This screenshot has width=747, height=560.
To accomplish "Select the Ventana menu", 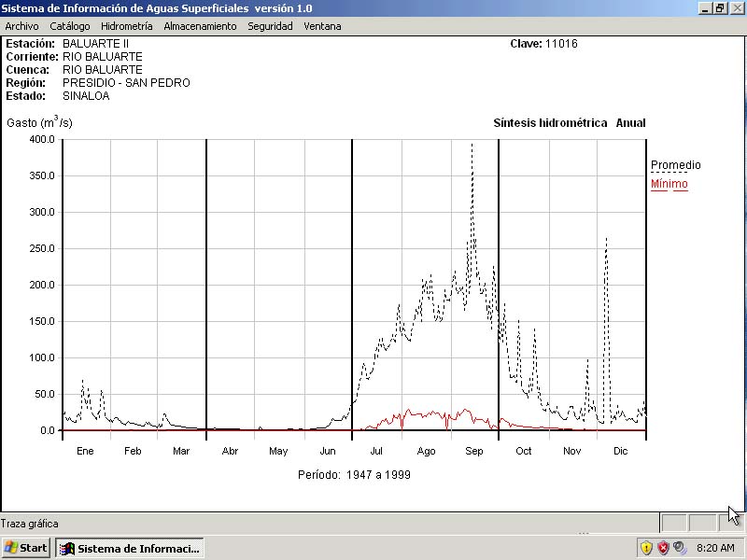I will coord(322,26).
